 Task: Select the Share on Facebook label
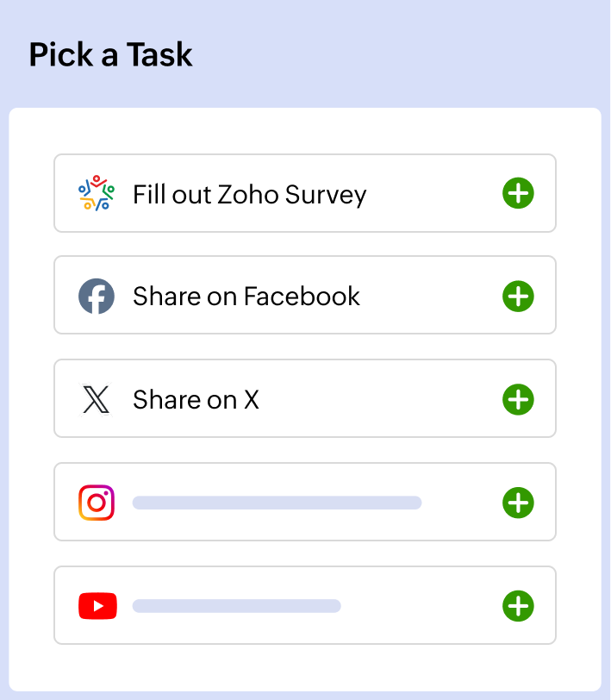[x=246, y=297]
